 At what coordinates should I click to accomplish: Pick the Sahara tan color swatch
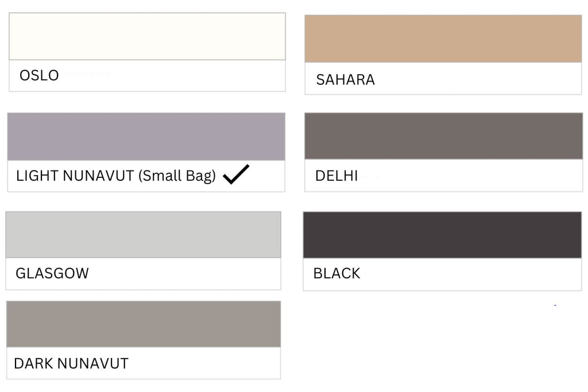click(x=443, y=38)
